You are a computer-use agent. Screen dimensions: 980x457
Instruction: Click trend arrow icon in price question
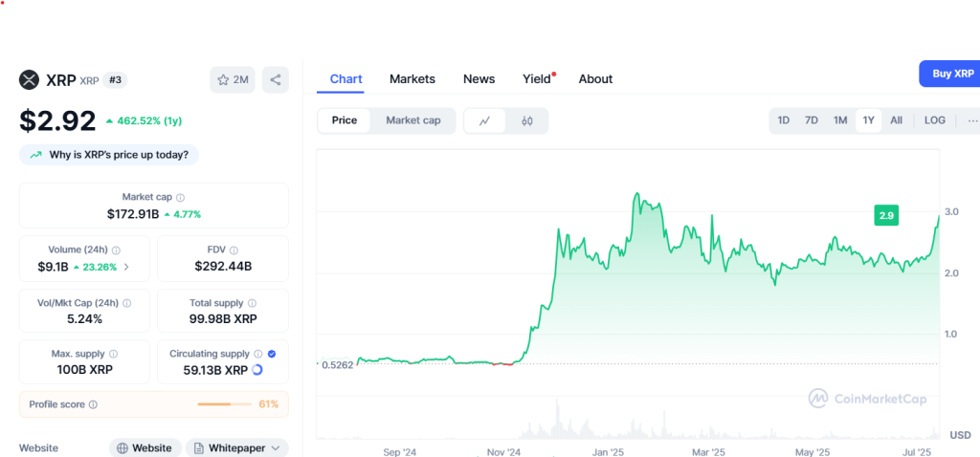[36, 155]
